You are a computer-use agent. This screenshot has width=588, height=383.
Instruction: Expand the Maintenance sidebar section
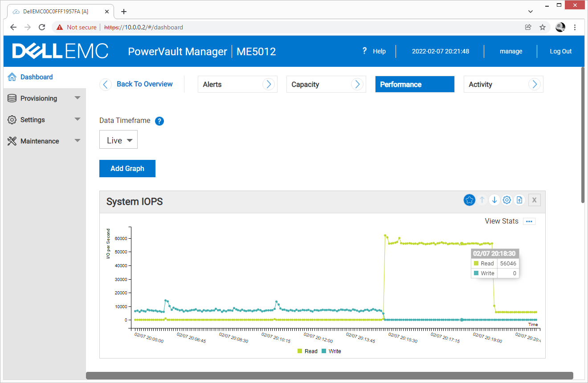(44, 141)
